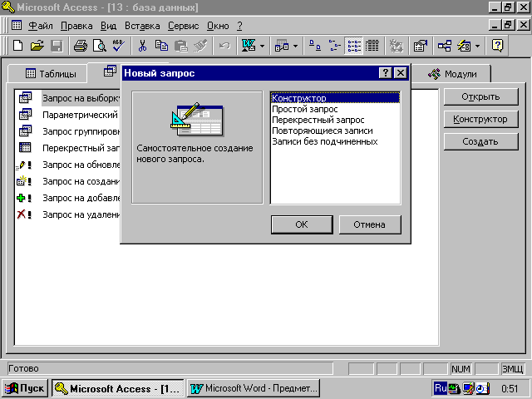Open the ? help menu
Image resolution: width=532 pixels, height=399 pixels.
tap(239, 26)
